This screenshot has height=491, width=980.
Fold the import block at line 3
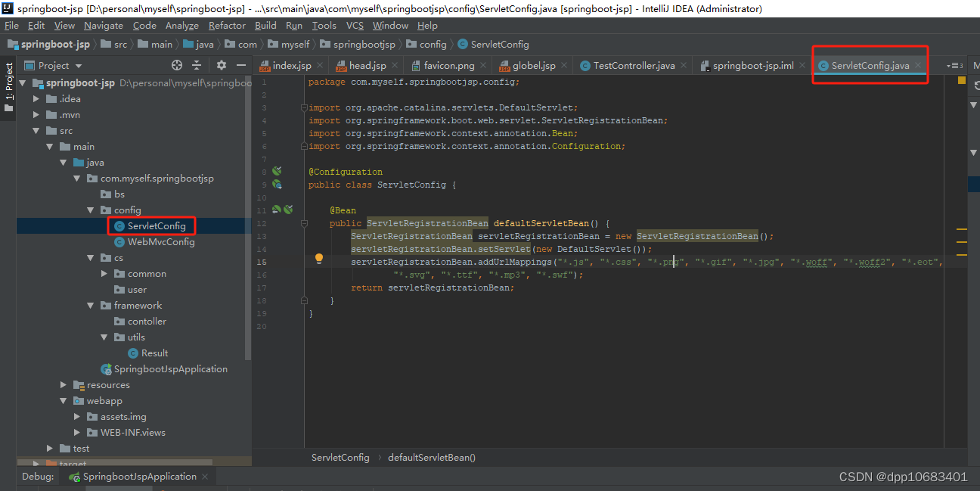coord(305,107)
